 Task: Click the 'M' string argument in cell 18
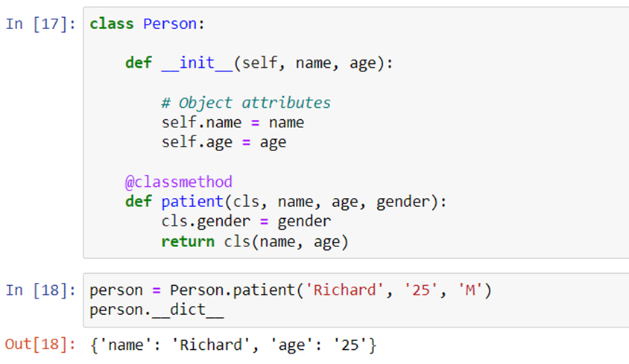tap(470, 290)
